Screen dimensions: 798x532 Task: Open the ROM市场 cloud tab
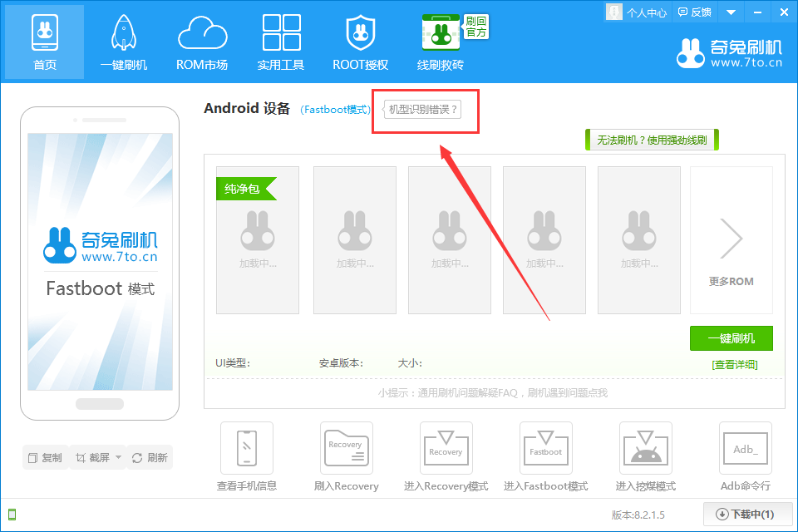202,42
